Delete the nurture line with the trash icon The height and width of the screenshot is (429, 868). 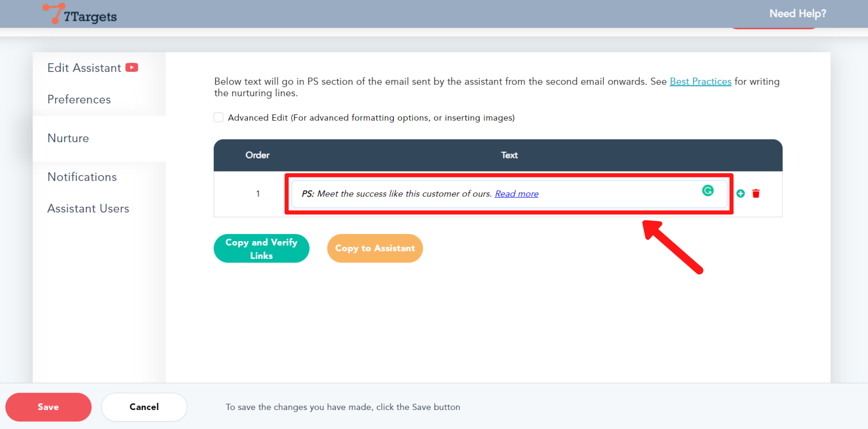point(756,194)
